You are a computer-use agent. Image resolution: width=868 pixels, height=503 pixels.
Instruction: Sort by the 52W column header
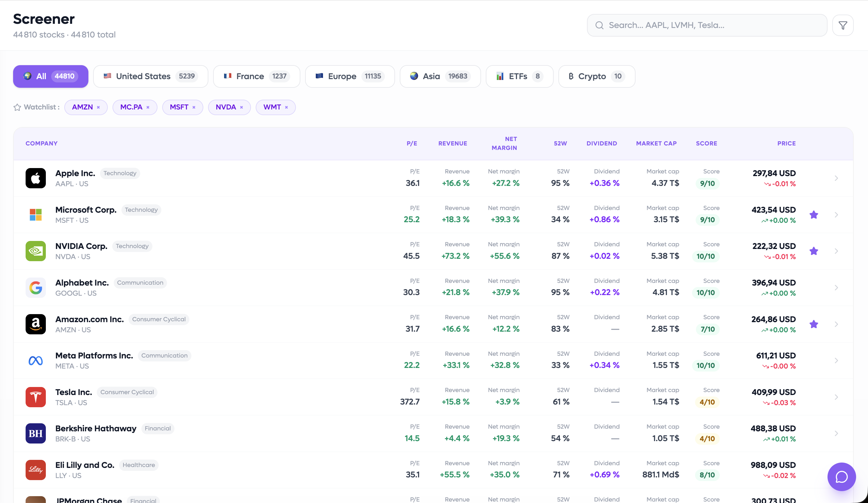coord(560,143)
